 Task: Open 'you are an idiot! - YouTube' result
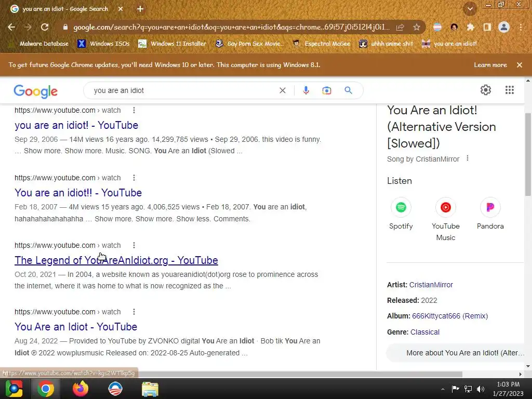point(76,125)
